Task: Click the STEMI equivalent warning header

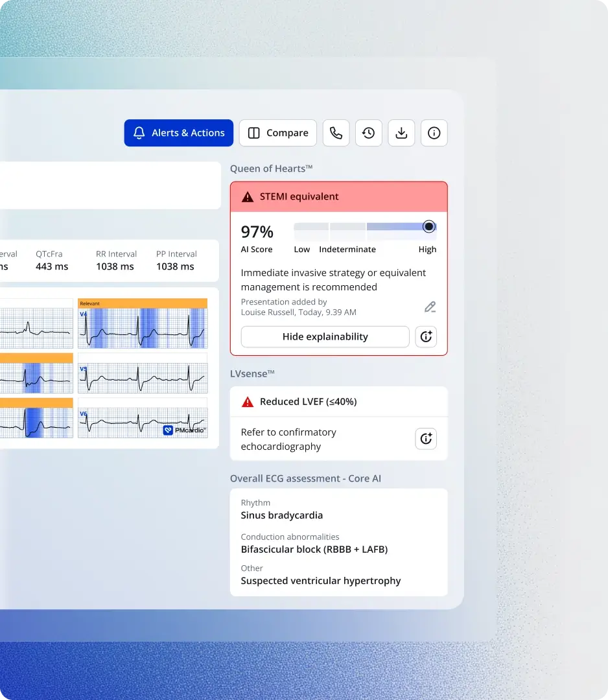Action: [x=339, y=196]
